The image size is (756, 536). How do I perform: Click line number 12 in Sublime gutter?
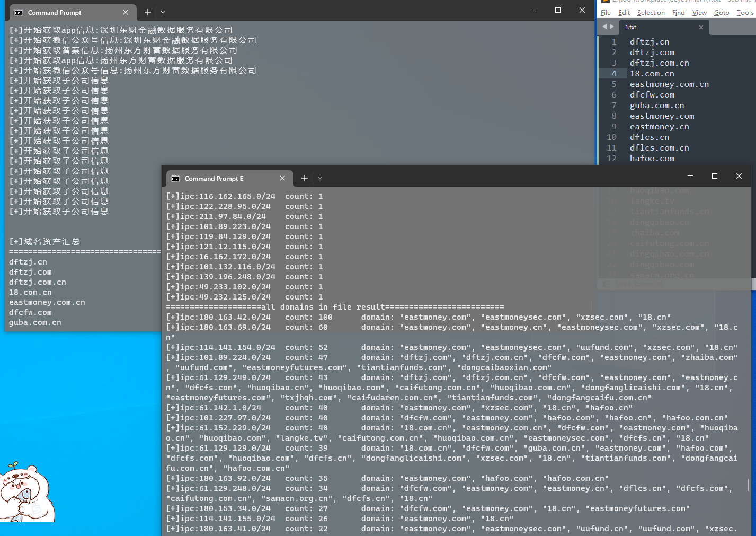point(611,159)
